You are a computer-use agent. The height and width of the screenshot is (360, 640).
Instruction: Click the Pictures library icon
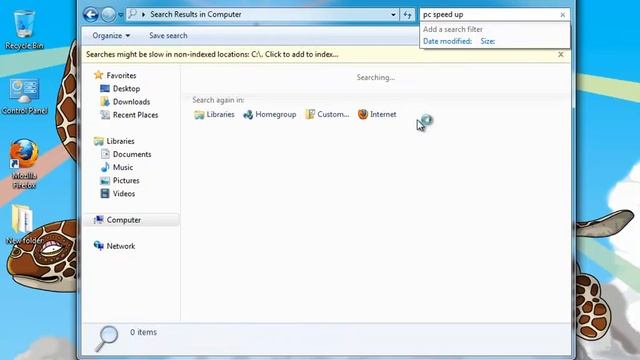(x=105, y=180)
